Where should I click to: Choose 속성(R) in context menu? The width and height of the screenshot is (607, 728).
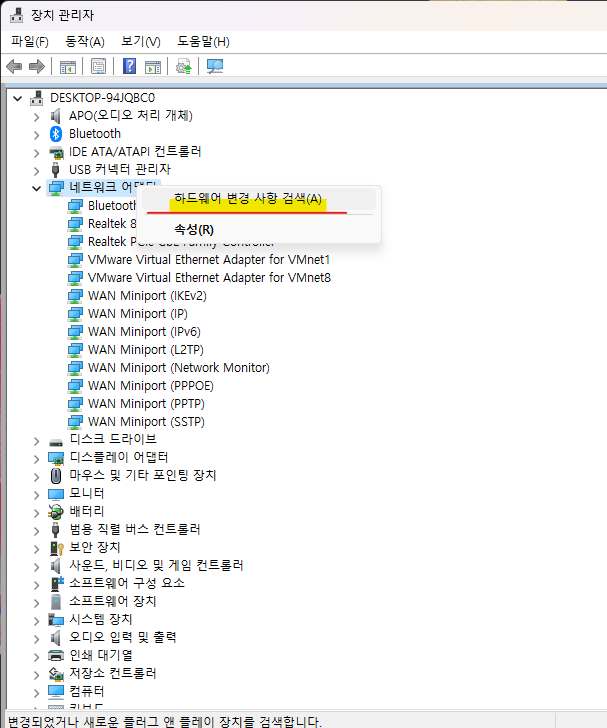coord(259,229)
